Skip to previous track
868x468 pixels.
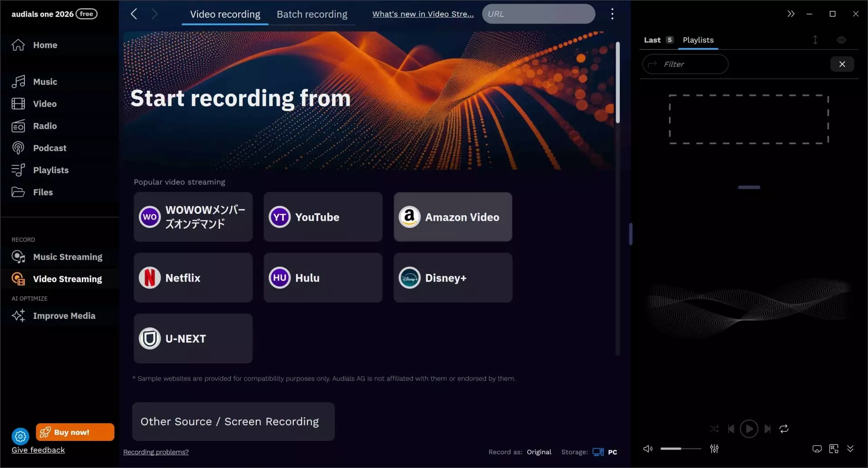pos(731,429)
